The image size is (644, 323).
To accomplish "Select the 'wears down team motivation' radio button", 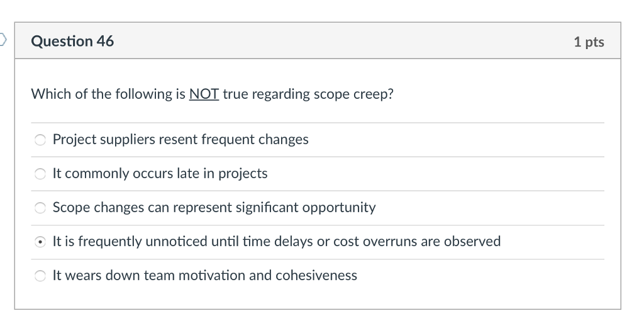I will [x=40, y=276].
